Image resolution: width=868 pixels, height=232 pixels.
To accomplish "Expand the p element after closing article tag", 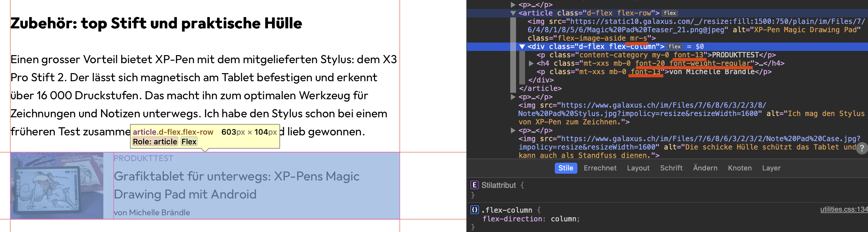I will click(x=513, y=97).
